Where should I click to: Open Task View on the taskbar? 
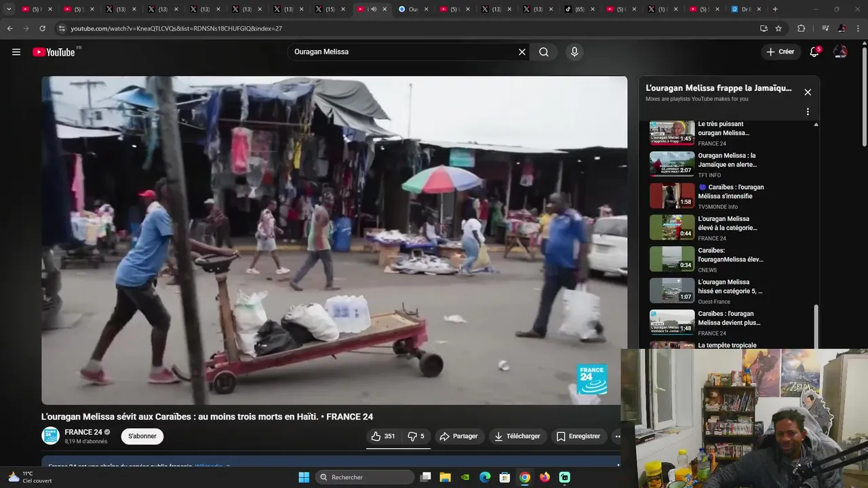426,477
